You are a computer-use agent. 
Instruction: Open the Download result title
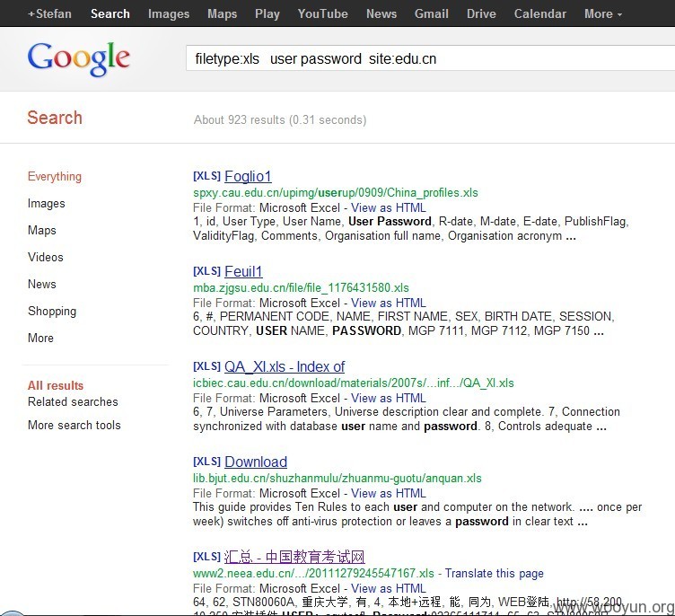(256, 462)
